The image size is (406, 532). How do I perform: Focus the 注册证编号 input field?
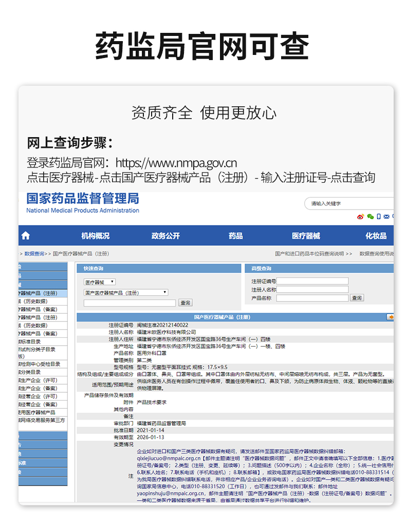[x=312, y=281]
